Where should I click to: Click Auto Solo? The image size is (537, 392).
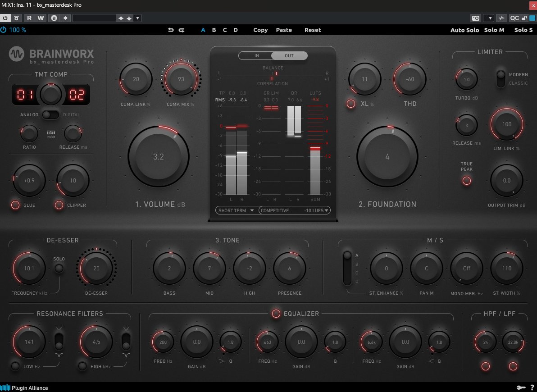(x=464, y=30)
